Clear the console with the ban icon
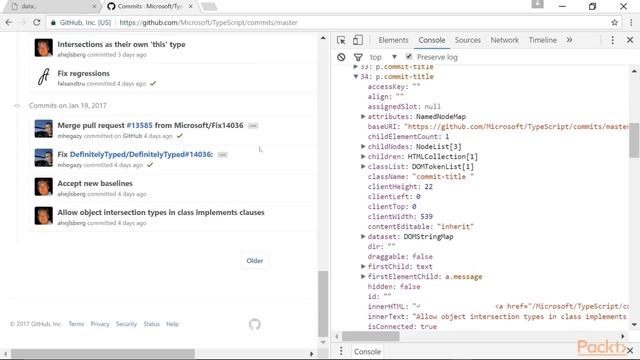 pyautogui.click(x=341, y=57)
